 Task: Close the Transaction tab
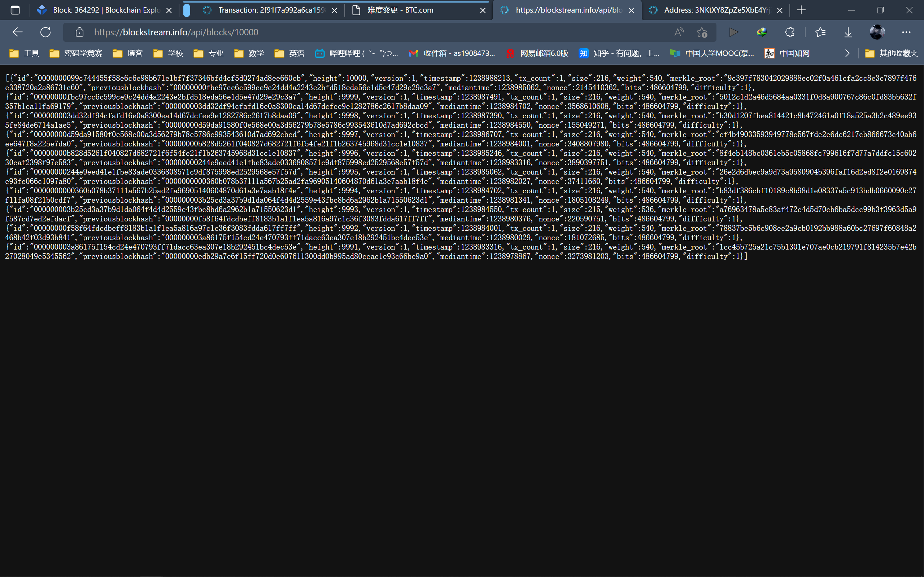(x=335, y=10)
